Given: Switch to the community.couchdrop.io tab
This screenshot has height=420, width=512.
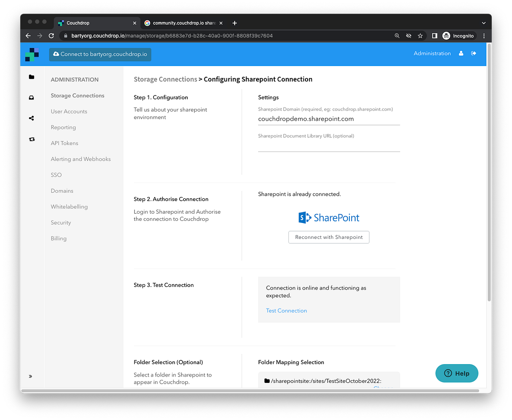Looking at the screenshot, I should [181, 23].
